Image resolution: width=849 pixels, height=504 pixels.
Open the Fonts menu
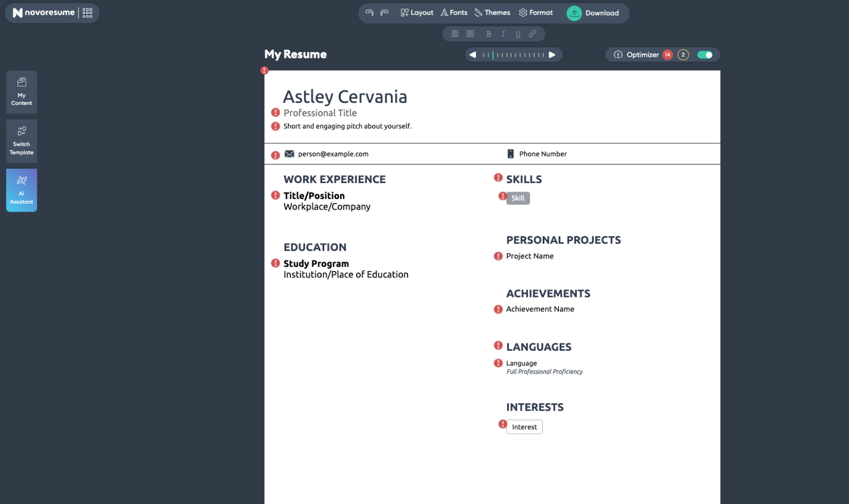tap(454, 12)
